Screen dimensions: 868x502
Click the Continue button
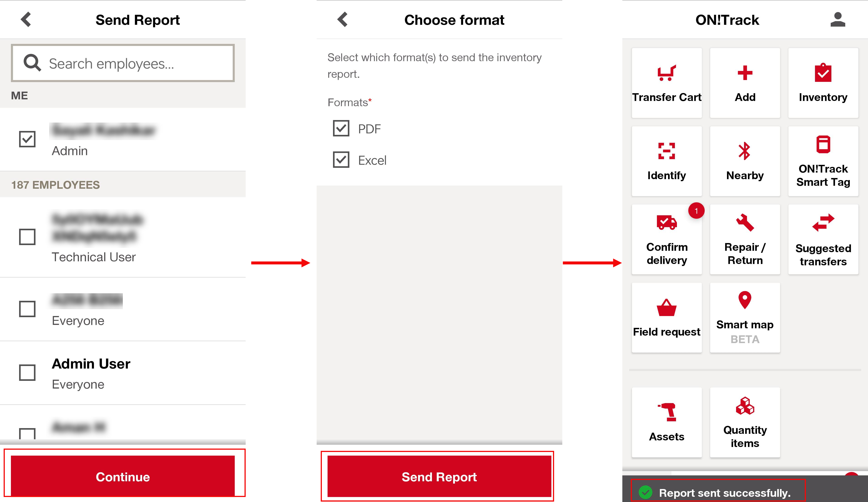123,477
